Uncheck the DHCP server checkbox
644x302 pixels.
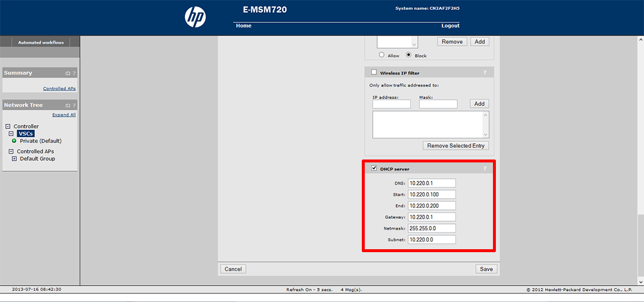coord(374,168)
